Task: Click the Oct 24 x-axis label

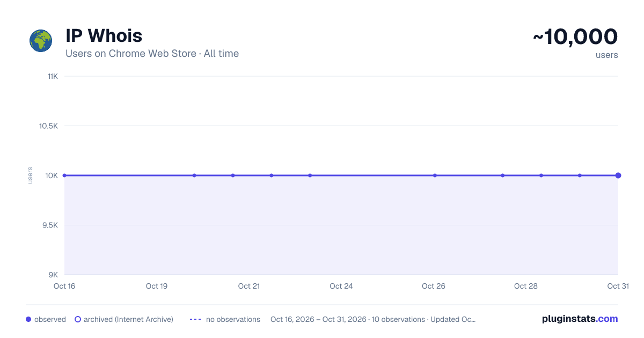Action: coord(341,286)
